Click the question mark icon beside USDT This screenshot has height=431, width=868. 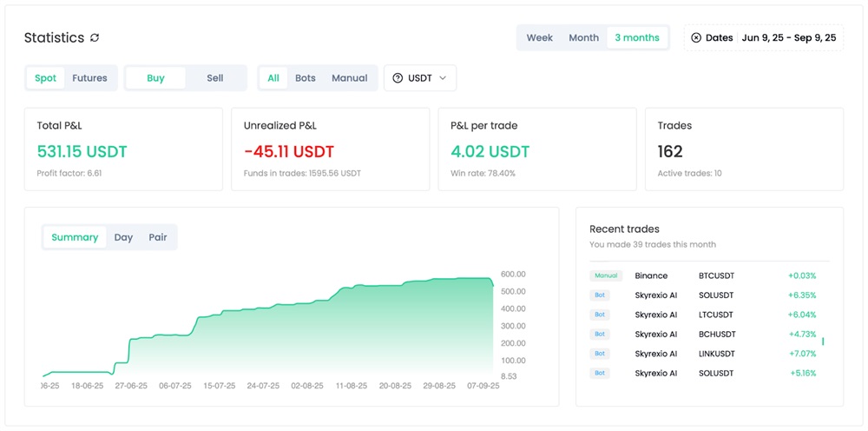398,78
